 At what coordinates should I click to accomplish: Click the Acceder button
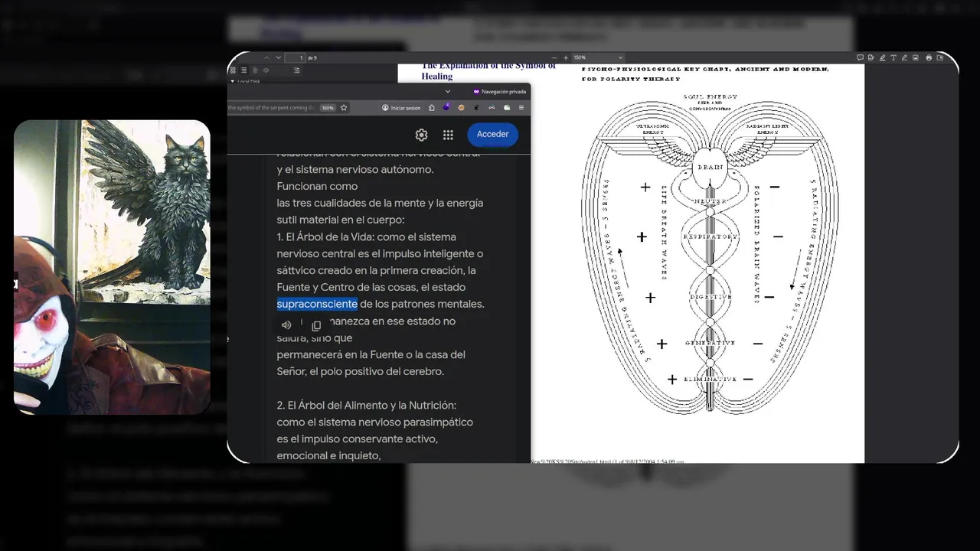[493, 134]
